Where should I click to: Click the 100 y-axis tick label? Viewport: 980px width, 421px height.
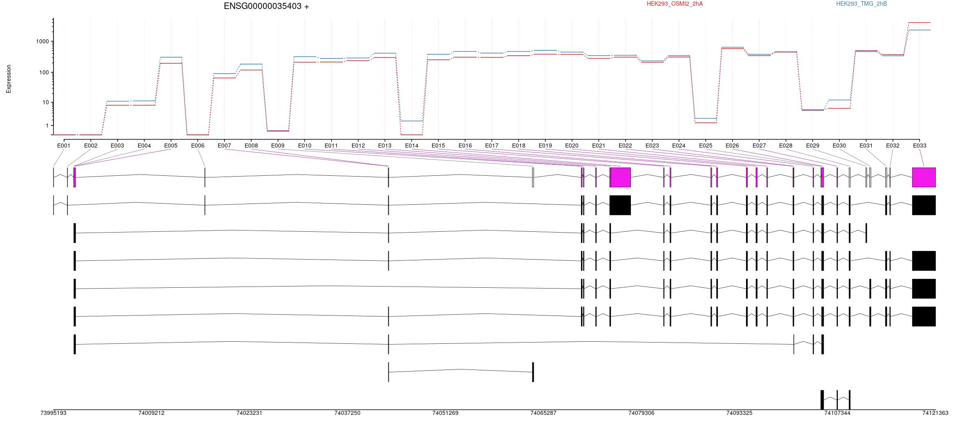[x=44, y=72]
